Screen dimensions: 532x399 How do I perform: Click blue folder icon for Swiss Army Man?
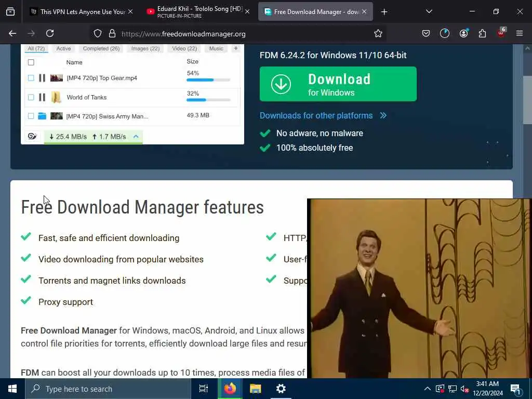pos(42,116)
